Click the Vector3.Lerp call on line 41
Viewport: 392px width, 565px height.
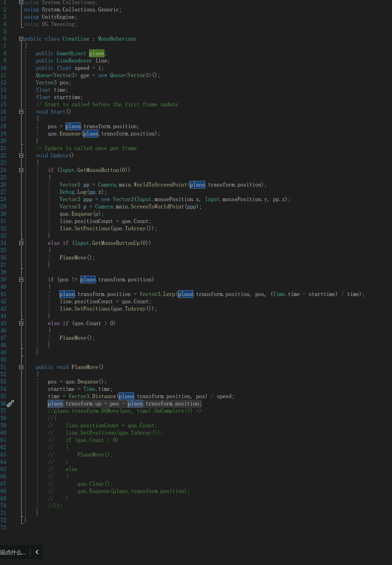(157, 294)
